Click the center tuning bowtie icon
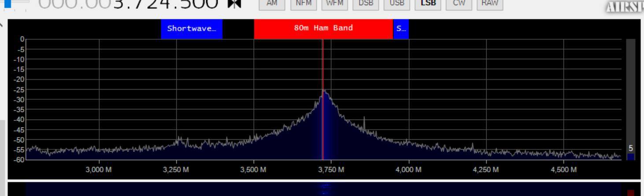Image resolution: width=644 pixels, height=196 pixels. [x=234, y=4]
